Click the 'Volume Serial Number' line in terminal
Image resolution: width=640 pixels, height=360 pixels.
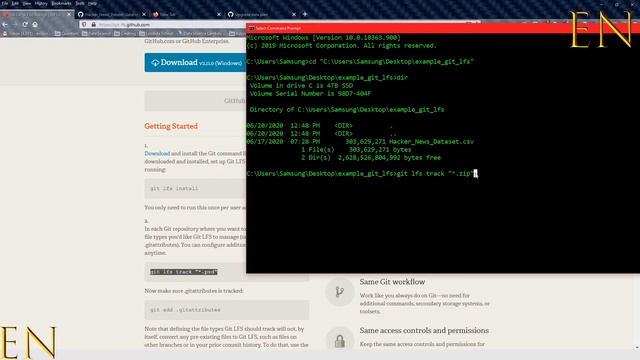(310, 93)
